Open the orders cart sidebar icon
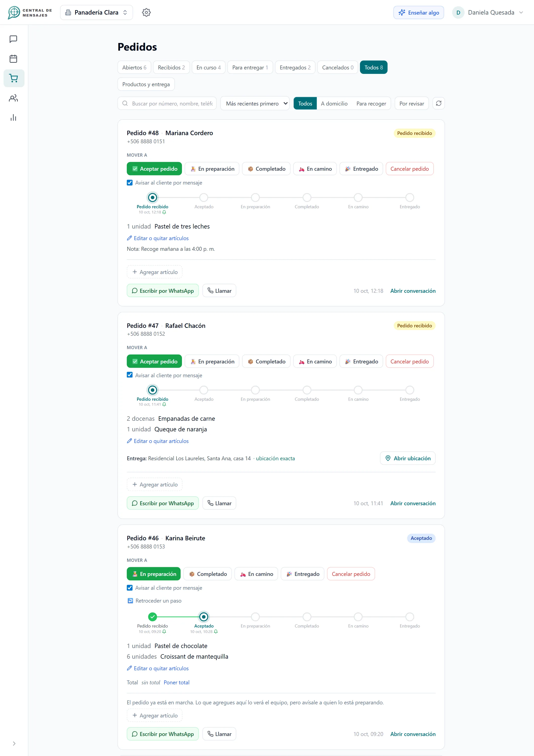This screenshot has height=756, width=534. click(14, 78)
